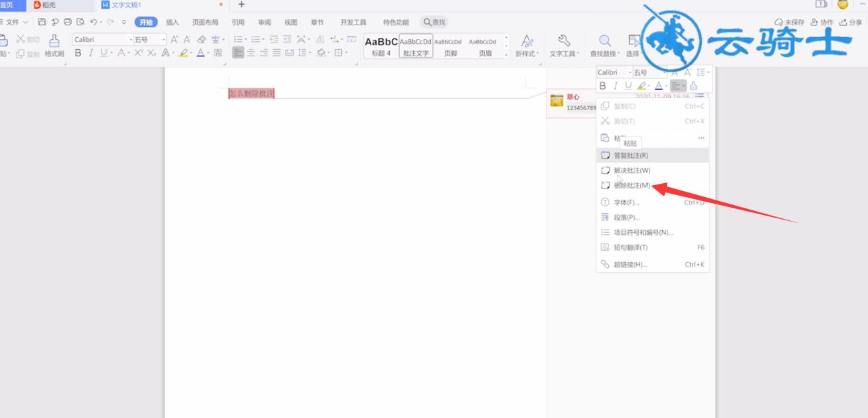Choose 字体(F)... in context menu

click(653, 202)
